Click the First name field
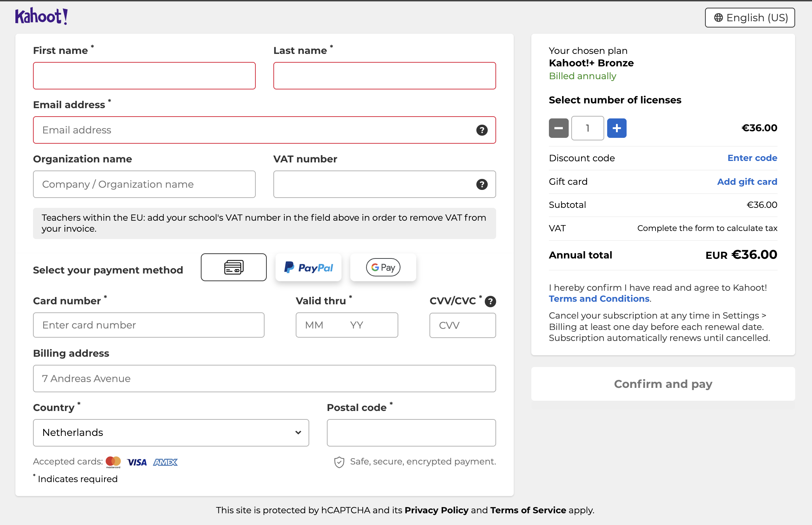Image resolution: width=812 pixels, height=525 pixels. [x=144, y=76]
